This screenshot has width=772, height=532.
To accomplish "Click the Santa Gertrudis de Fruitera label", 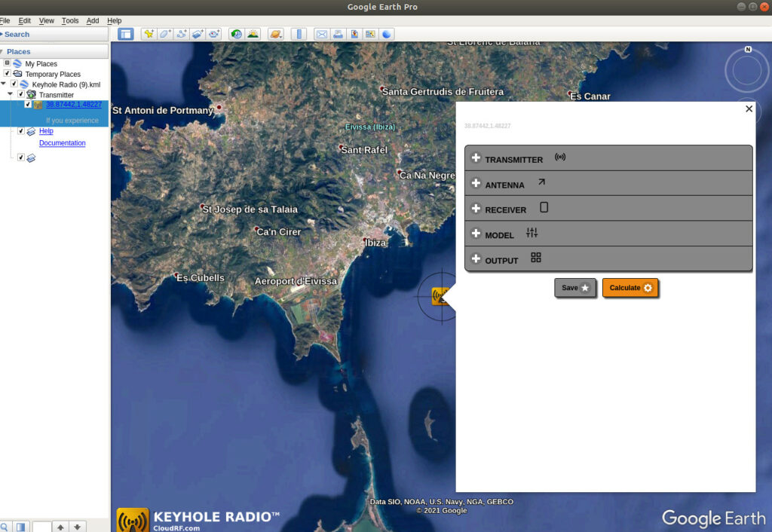I will [x=443, y=91].
